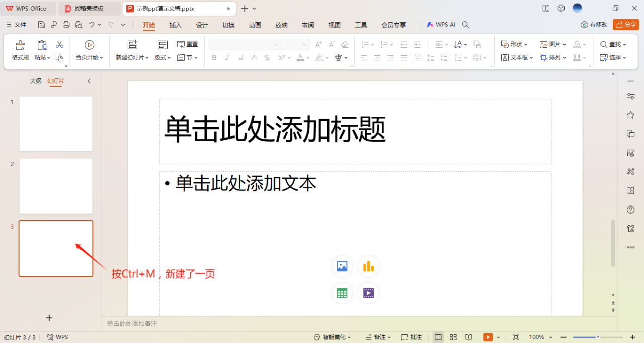Open the 文件 menu
The height and width of the screenshot is (343, 644).
(x=19, y=24)
